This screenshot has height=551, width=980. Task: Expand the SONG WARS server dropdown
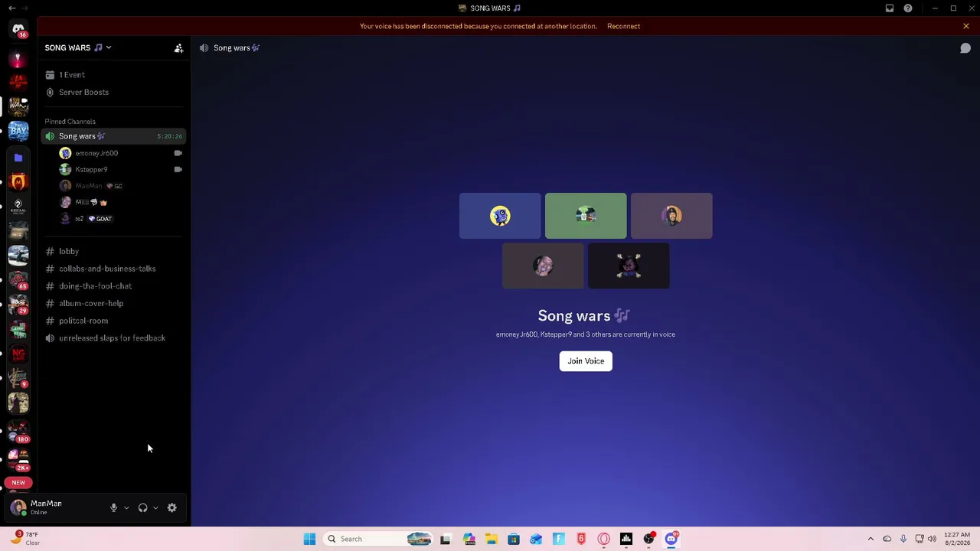tap(78, 47)
